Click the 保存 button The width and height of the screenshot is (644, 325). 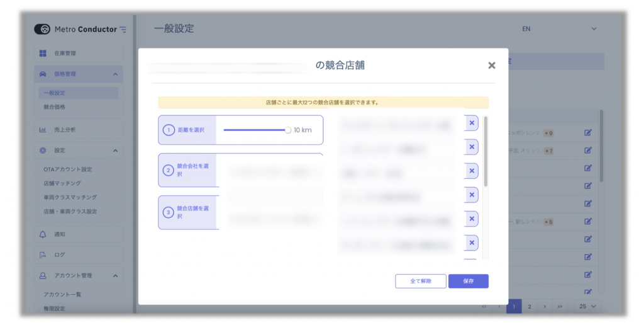tap(468, 281)
